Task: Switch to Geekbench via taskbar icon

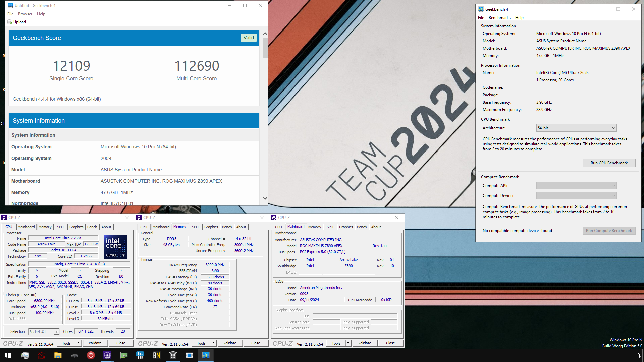Action: click(x=206, y=355)
